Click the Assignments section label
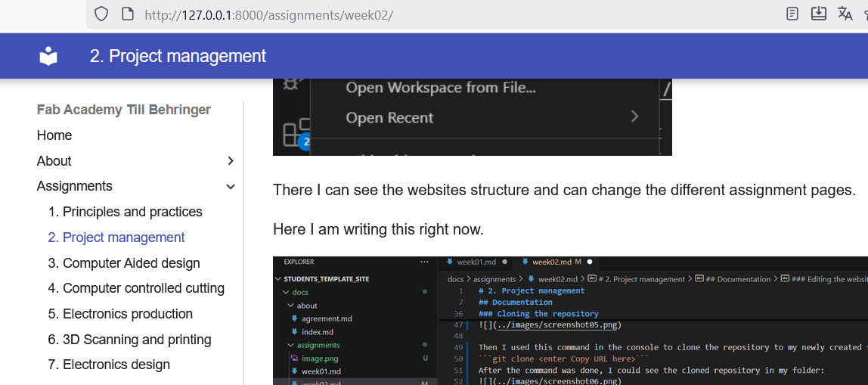Screen dimensions: 868x385 coord(75,186)
